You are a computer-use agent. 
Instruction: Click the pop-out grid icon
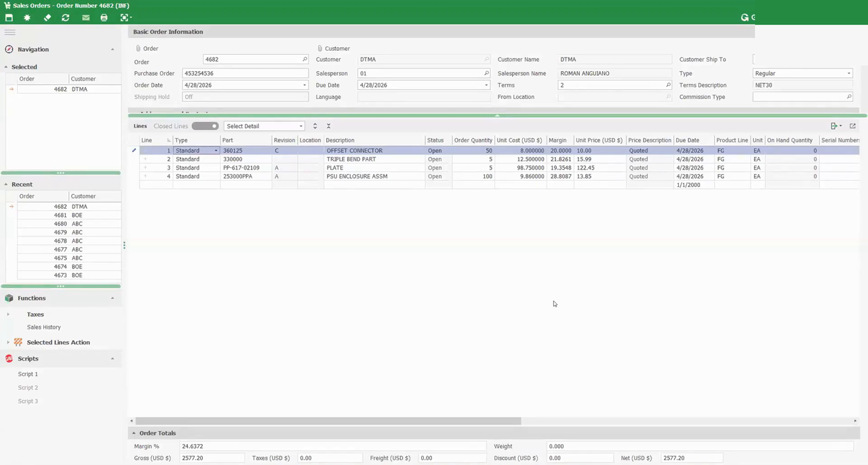pos(852,126)
